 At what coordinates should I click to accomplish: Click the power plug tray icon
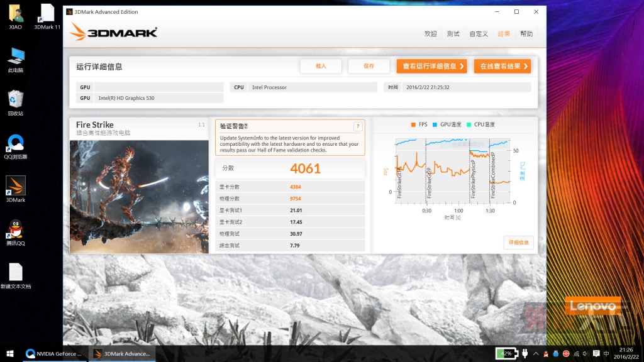click(x=525, y=353)
